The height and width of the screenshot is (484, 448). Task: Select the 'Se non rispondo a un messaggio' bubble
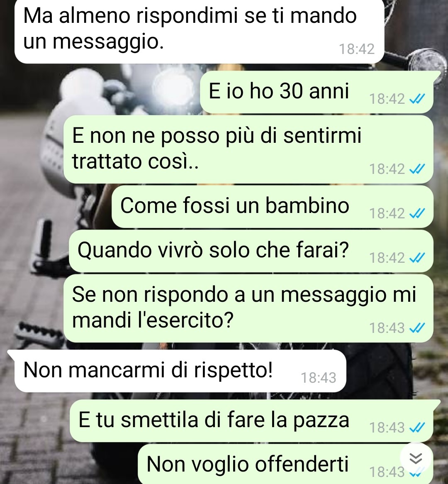pyautogui.click(x=248, y=308)
